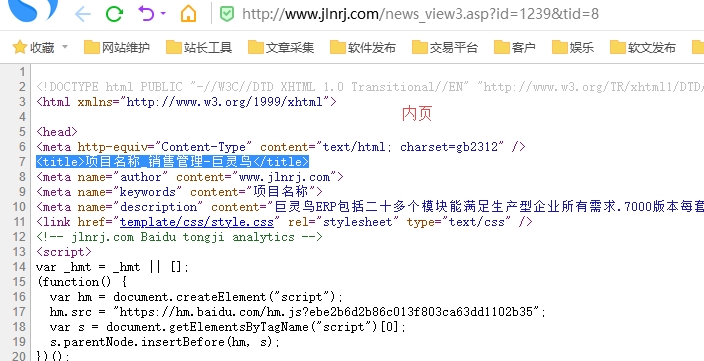Open the 文章采集 bookmark folder
This screenshot has width=704, height=361.
281,47
